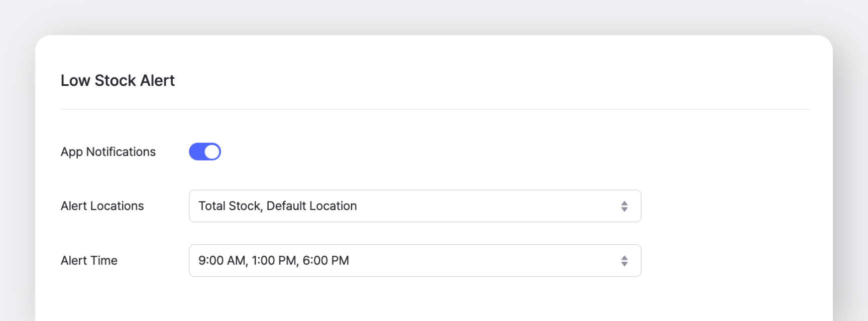Open the Alert Locations dropdown
The width and height of the screenshot is (868, 321).
(x=414, y=206)
